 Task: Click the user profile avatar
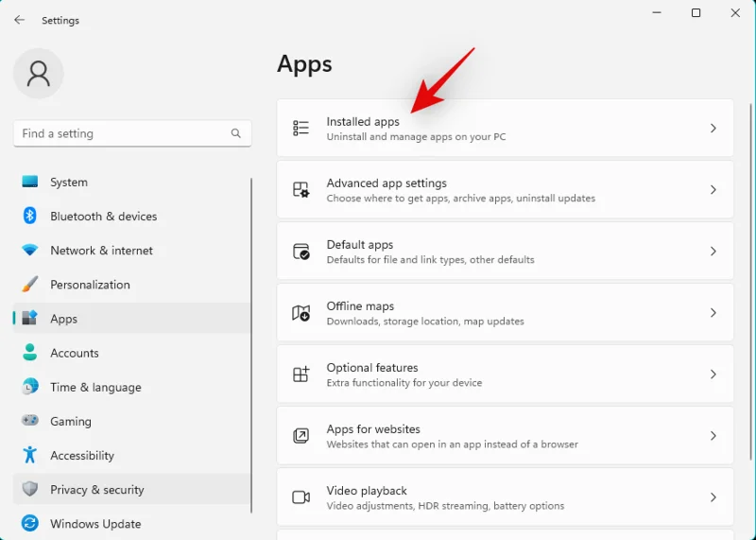39,74
